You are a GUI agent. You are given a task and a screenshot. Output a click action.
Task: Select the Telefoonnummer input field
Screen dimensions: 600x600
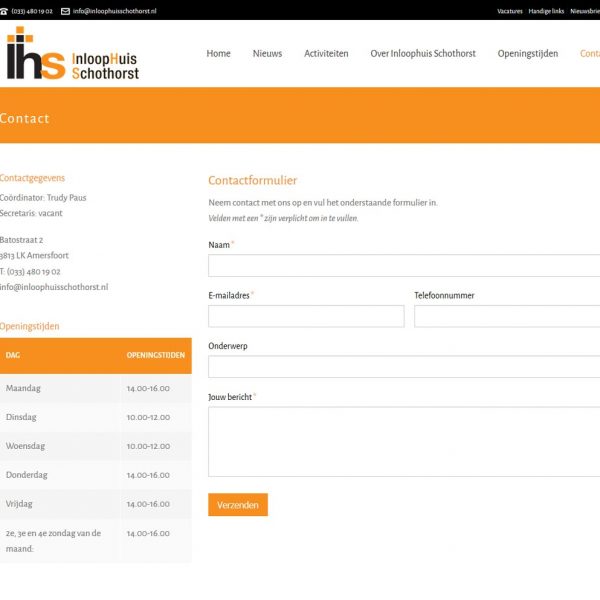(507, 316)
